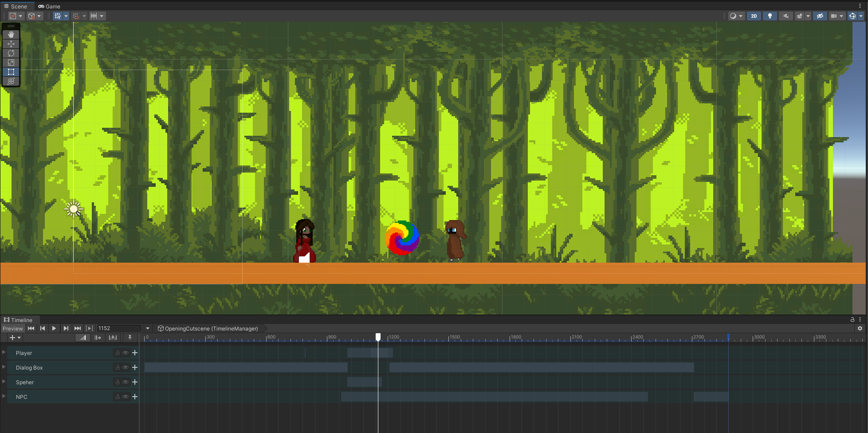Screen dimensions: 868x433
Task: Select the Mix edit mode icon
Action: (x=83, y=338)
